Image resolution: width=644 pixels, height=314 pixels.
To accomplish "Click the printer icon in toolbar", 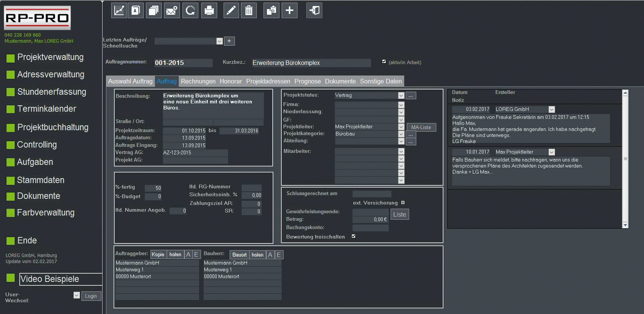I will coord(209,10).
